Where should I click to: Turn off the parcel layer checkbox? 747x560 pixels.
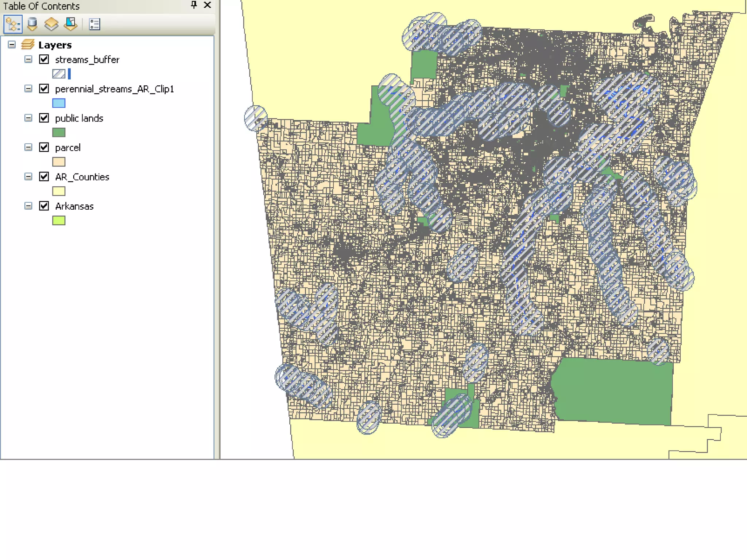[44, 147]
